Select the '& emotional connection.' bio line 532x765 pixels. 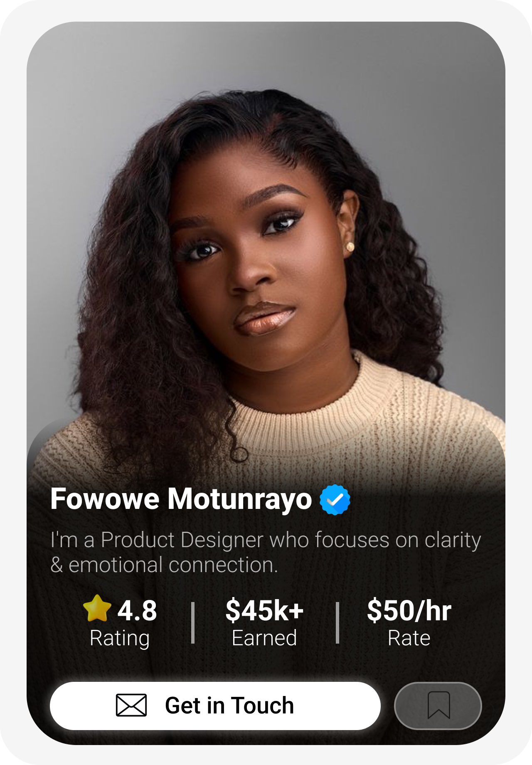[164, 565]
